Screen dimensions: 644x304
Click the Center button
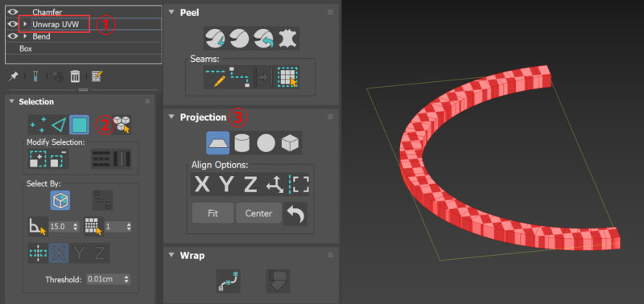[x=258, y=213]
